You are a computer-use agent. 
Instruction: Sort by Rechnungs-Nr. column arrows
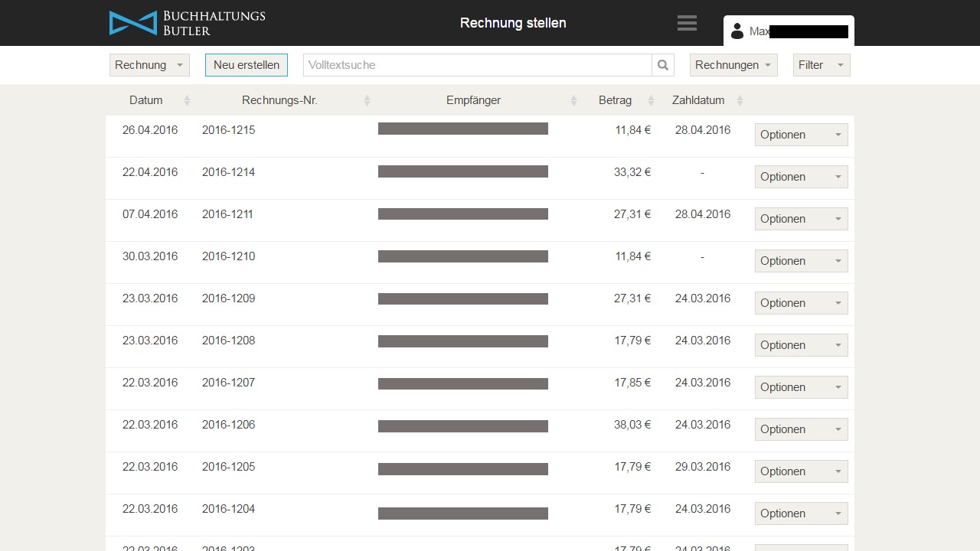pyautogui.click(x=367, y=100)
